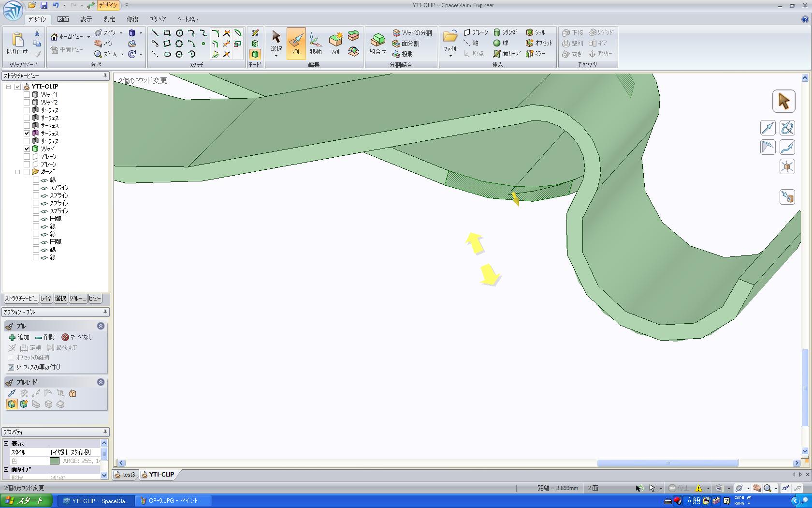Open the ホームビュー dropdown arrow
The height and width of the screenshot is (508, 812).
pos(88,37)
